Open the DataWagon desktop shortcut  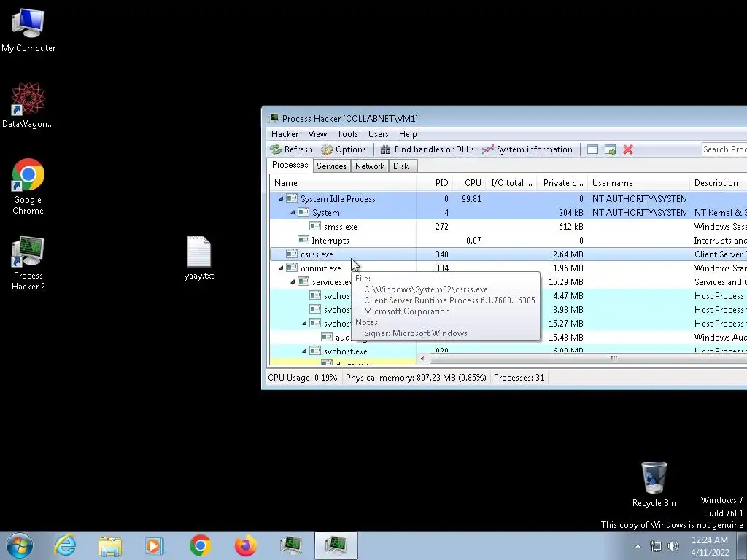pyautogui.click(x=28, y=105)
